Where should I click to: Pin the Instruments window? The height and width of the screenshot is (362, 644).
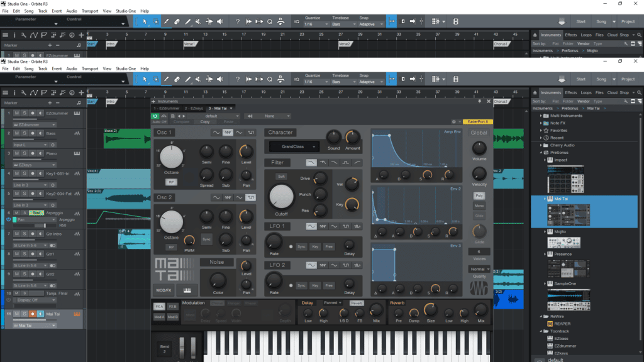(479, 101)
